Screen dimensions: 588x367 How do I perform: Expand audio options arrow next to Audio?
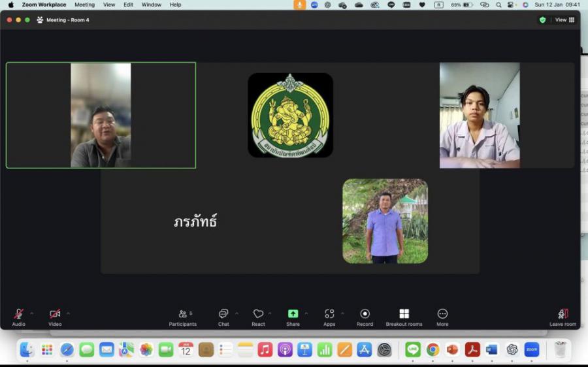(31, 313)
